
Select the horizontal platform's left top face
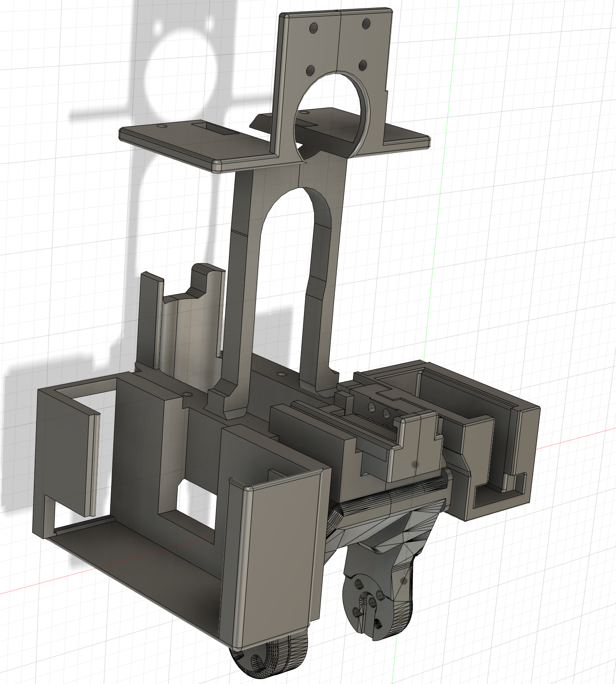[x=196, y=140]
